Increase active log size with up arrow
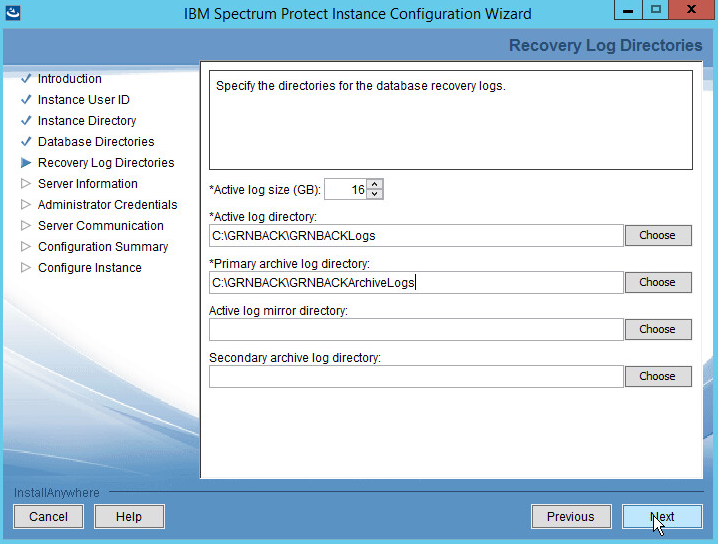This screenshot has width=718, height=544. pos(375,184)
